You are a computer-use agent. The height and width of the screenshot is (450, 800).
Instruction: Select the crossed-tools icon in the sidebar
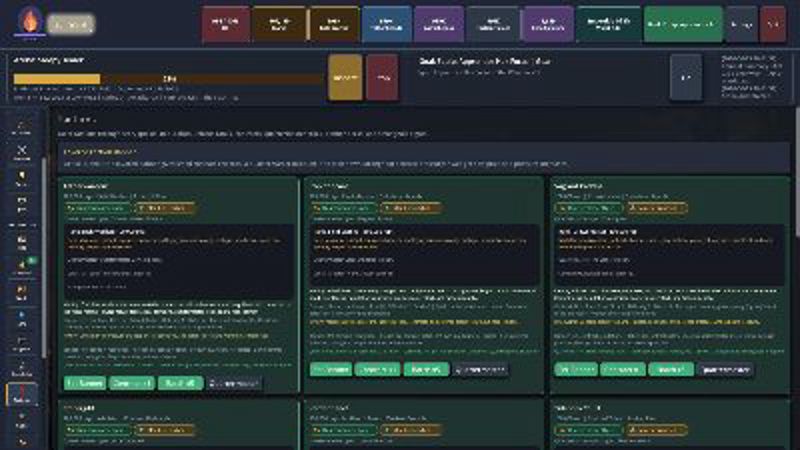(x=22, y=152)
